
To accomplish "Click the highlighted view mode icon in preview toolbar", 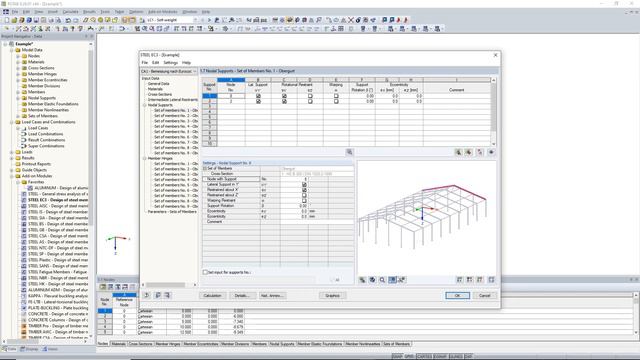I will (392, 280).
